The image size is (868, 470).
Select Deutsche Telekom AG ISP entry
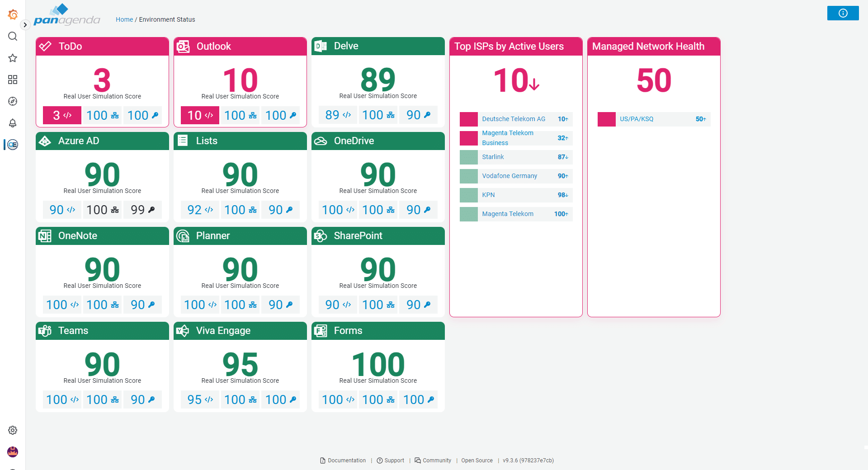point(514,119)
